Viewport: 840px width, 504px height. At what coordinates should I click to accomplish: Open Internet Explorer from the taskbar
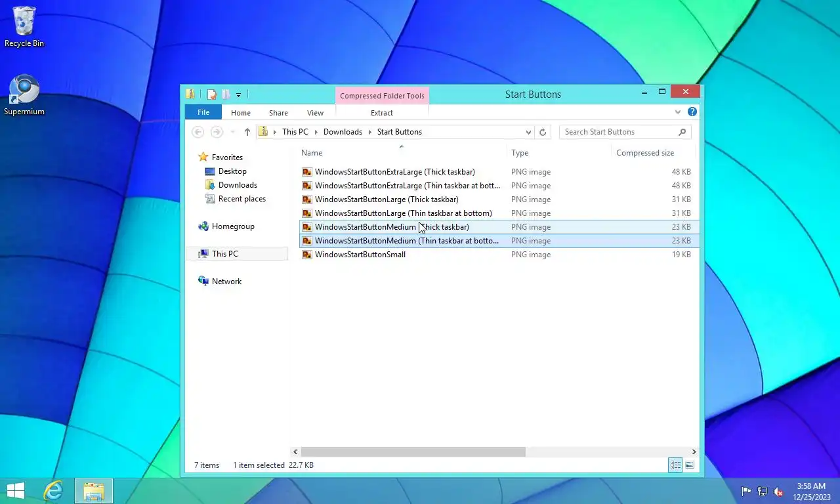pyautogui.click(x=53, y=490)
